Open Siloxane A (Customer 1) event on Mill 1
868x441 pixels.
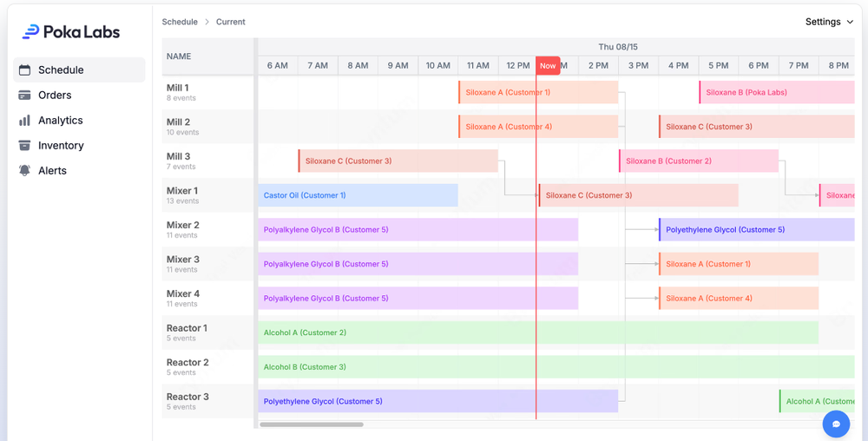click(x=538, y=92)
